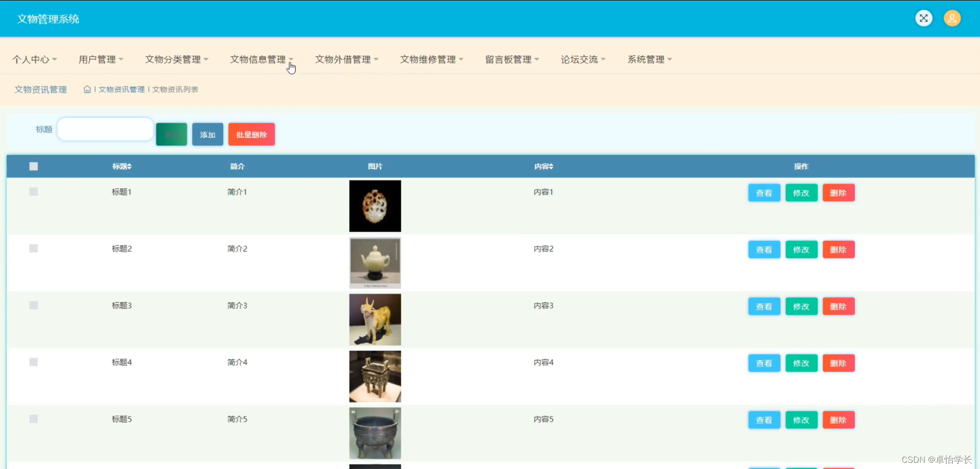The width and height of the screenshot is (980, 469).
Task: Click the 添加 button to add an entry
Action: [207, 134]
